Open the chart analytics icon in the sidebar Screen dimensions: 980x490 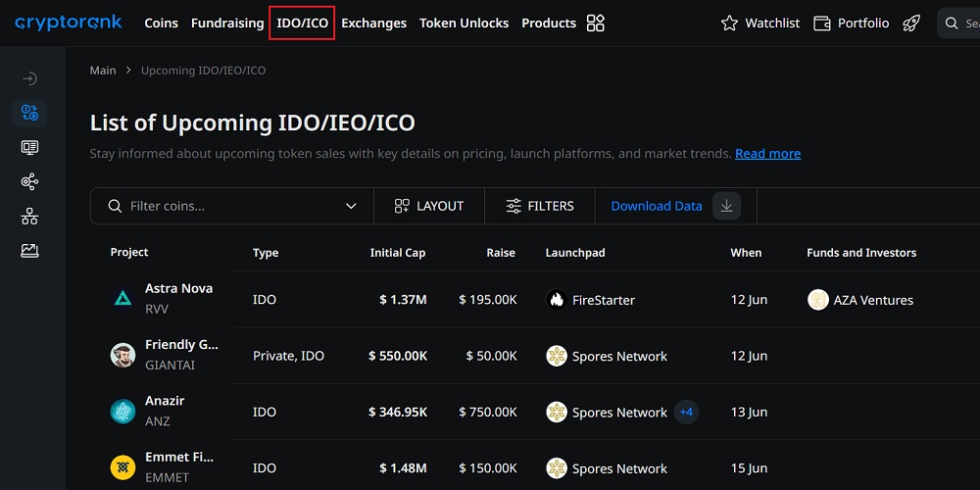tap(29, 251)
